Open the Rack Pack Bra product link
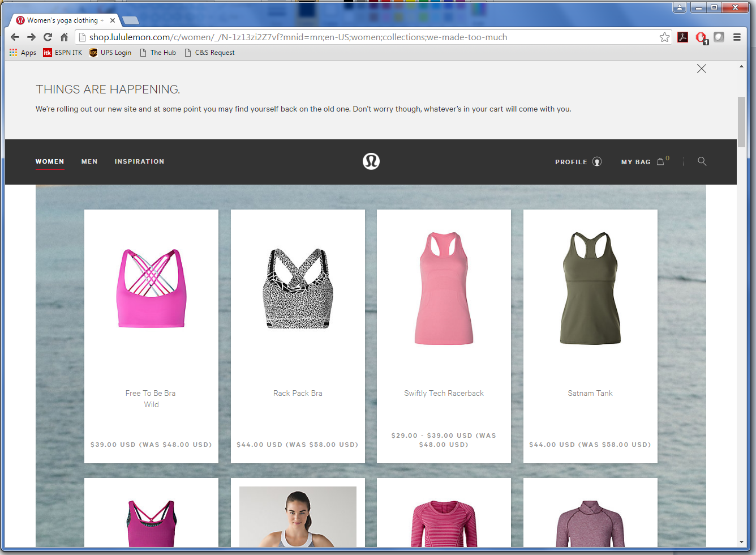756x555 pixels. pos(298,393)
